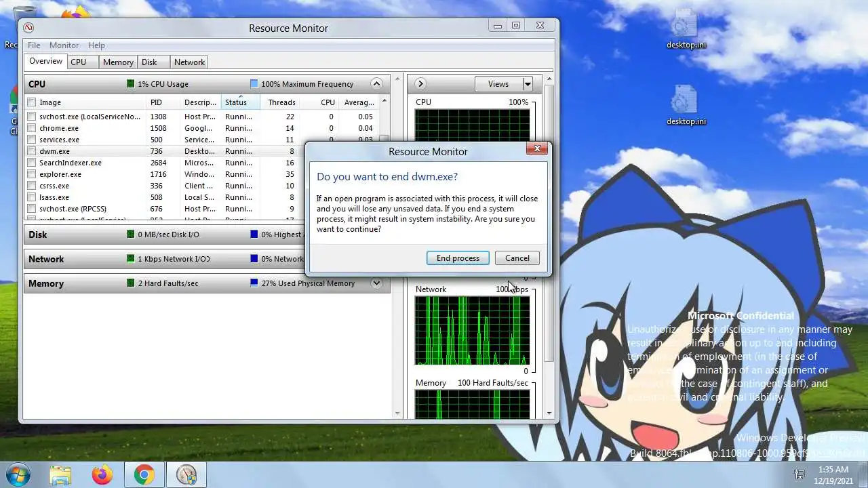This screenshot has height=488, width=868.
Task: Switch to the Network tab
Action: (189, 62)
